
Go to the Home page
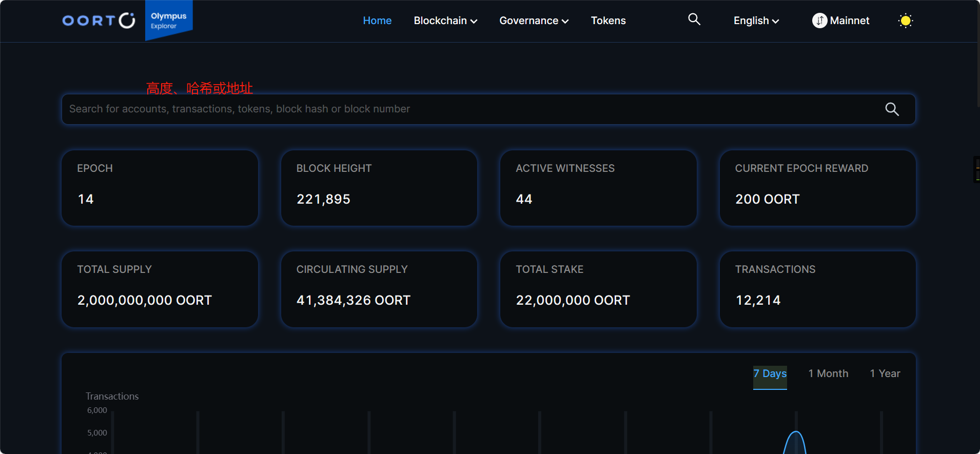pos(377,21)
